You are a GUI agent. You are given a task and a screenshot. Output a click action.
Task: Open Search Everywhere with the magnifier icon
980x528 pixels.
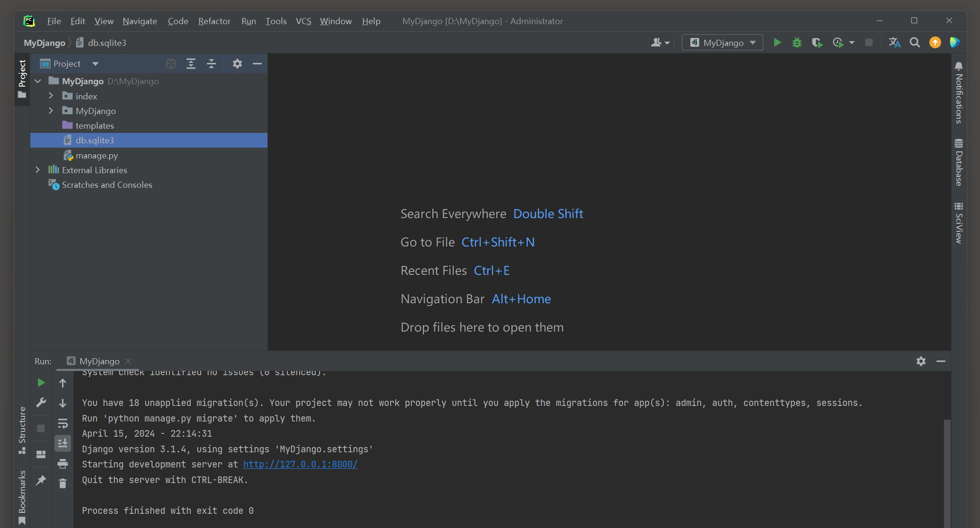tap(915, 43)
